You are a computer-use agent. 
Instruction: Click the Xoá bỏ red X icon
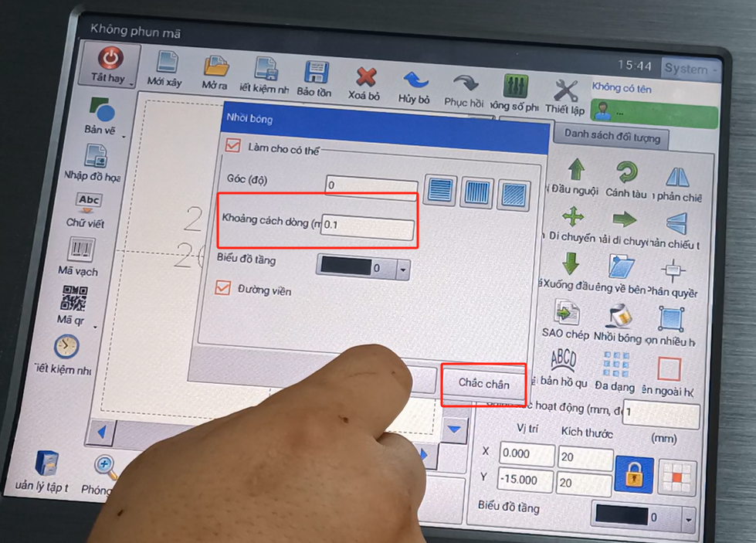(x=365, y=77)
